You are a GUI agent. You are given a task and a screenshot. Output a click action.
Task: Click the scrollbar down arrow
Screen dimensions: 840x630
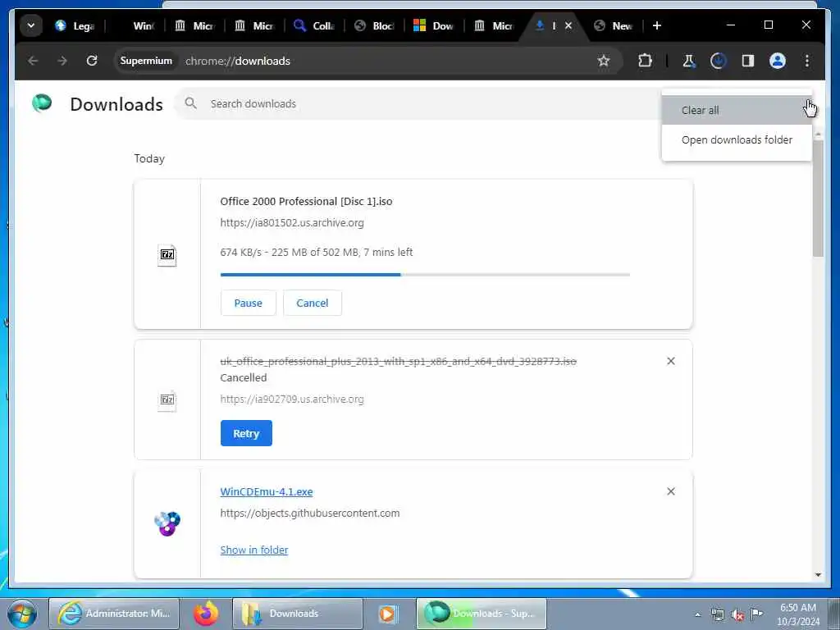coord(818,575)
